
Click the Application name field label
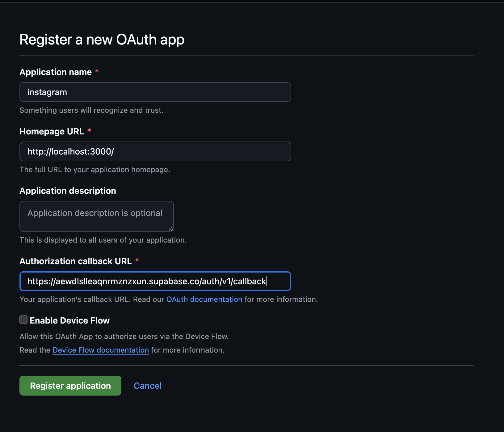click(56, 72)
